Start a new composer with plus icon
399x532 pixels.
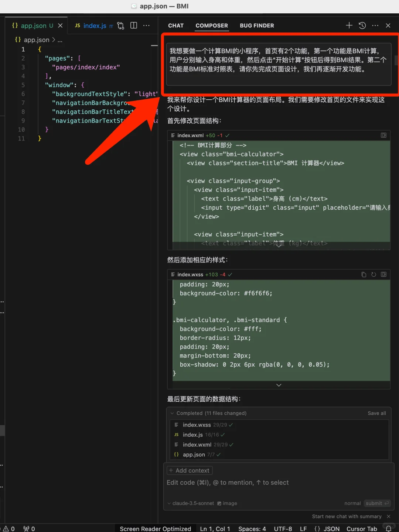coord(349,25)
